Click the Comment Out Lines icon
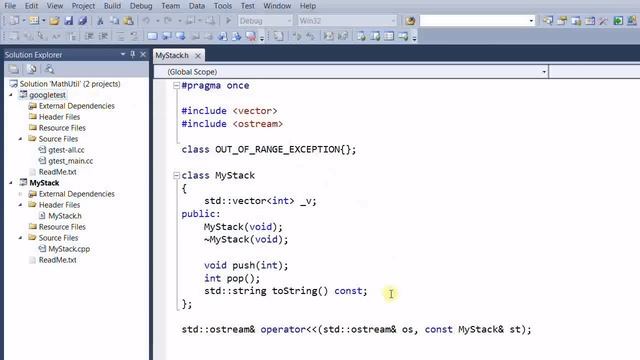 click(121, 36)
